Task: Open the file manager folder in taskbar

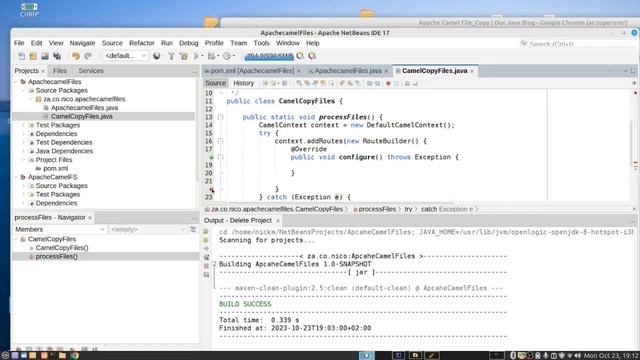Action: point(62,356)
